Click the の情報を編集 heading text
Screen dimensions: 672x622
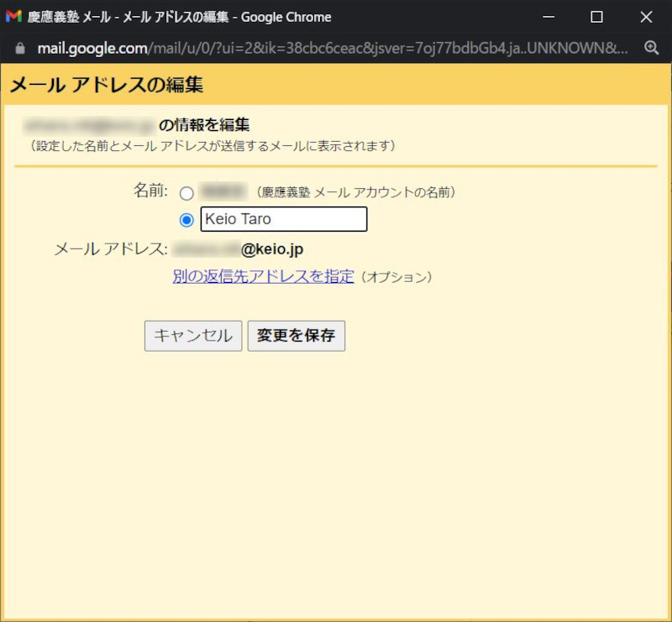click(204, 126)
